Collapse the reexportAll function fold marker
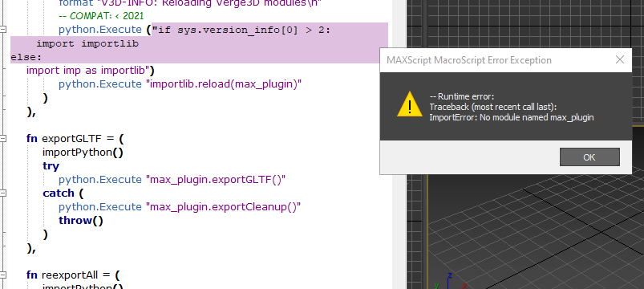This screenshot has height=289, width=644. (x=3, y=275)
